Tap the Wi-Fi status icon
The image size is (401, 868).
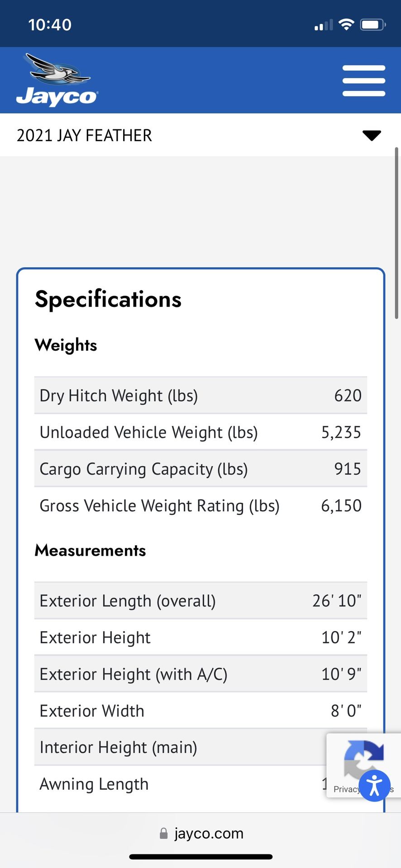(x=346, y=24)
